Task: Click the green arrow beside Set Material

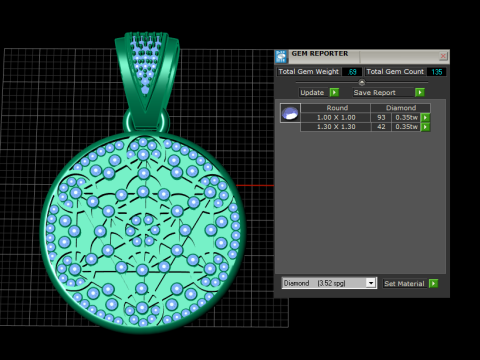Action: pos(433,283)
